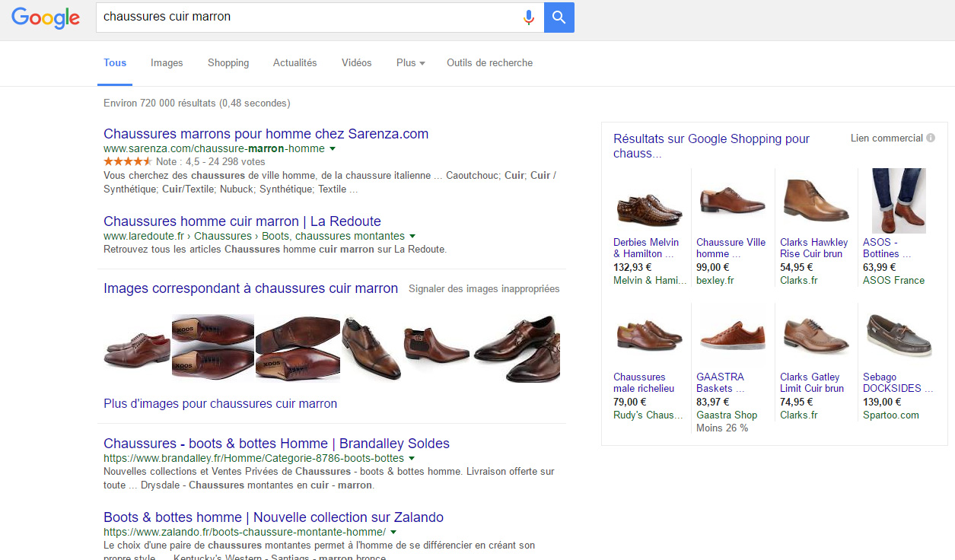955x560 pixels.
Task: Open the Shopping tab
Action: click(228, 62)
